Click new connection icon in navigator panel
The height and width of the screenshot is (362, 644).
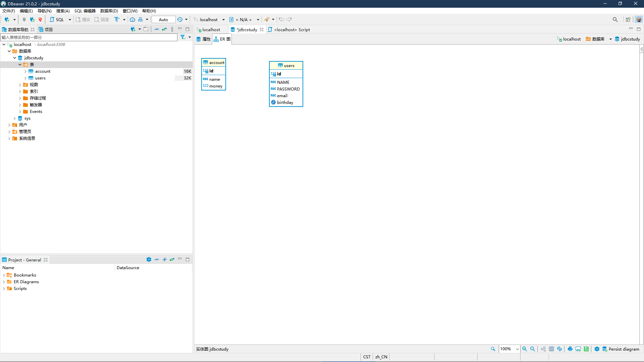click(x=133, y=29)
